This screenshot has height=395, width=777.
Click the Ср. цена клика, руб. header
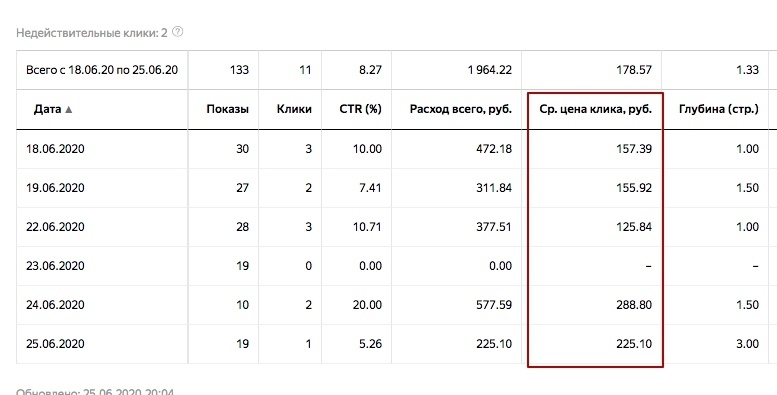tap(595, 109)
